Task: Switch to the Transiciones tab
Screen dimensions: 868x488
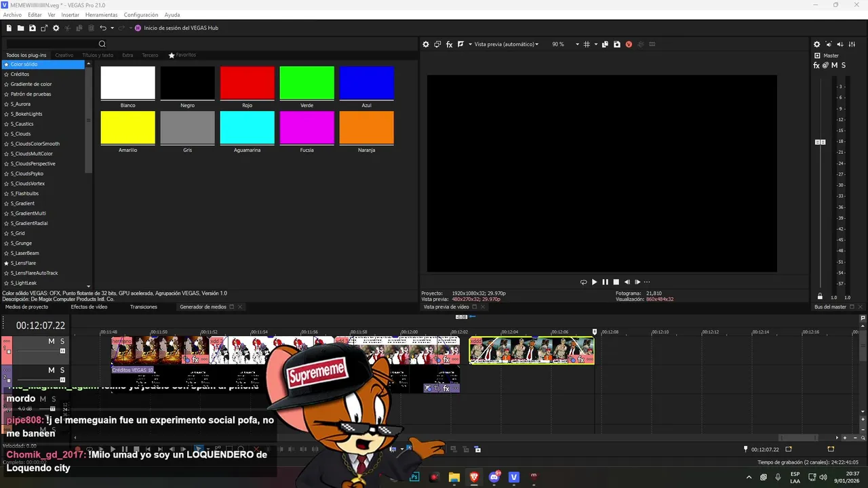Action: [144, 307]
